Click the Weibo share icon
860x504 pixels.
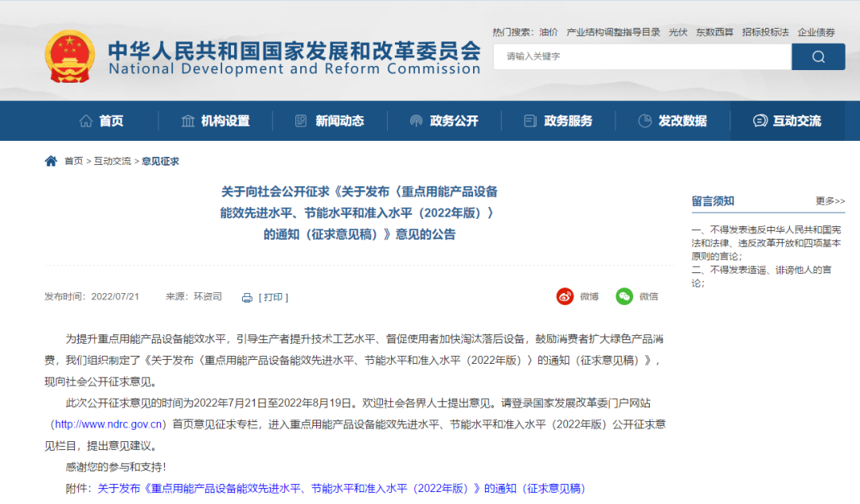(565, 296)
